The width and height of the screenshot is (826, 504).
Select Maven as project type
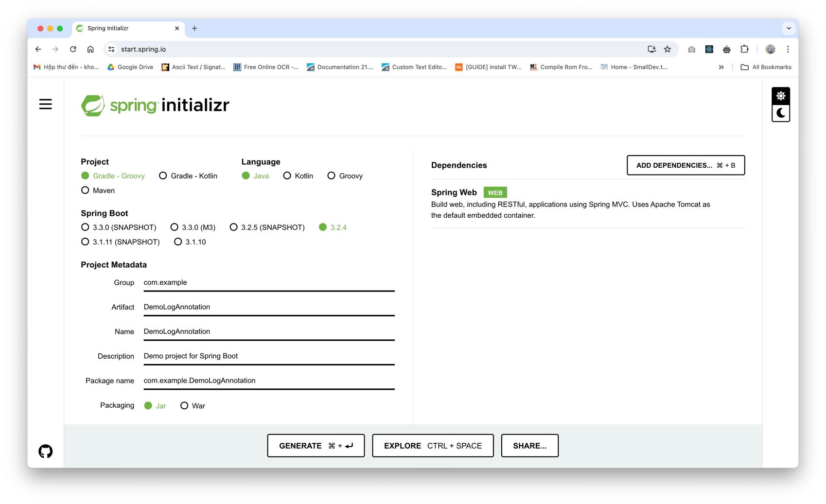tap(86, 191)
